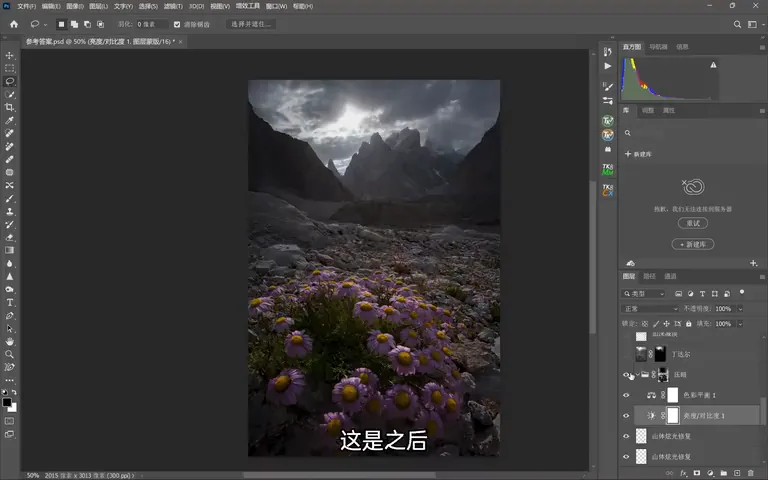Open the Libraries panel menu
Screen dimensions: 768x480
[x=762, y=111]
